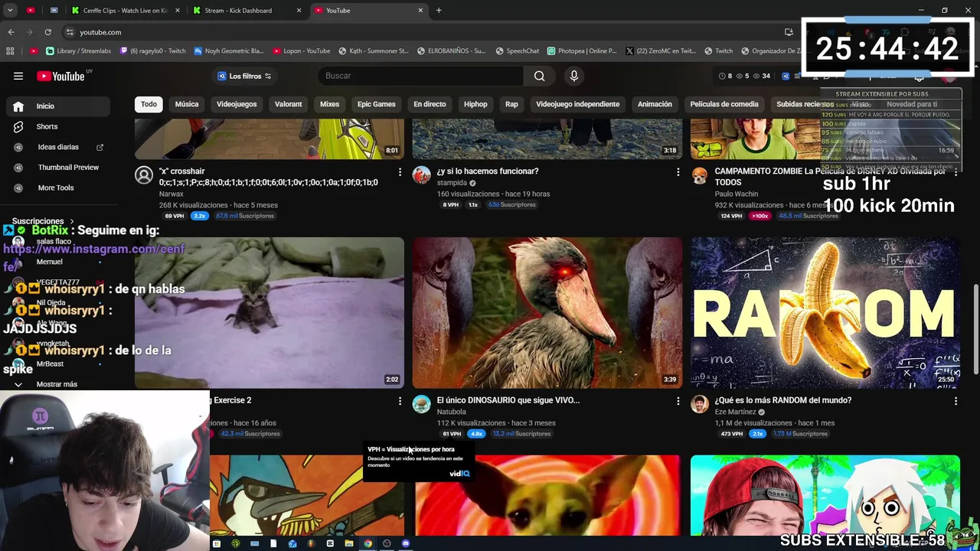Open the kitten video thumbnail

point(269,312)
